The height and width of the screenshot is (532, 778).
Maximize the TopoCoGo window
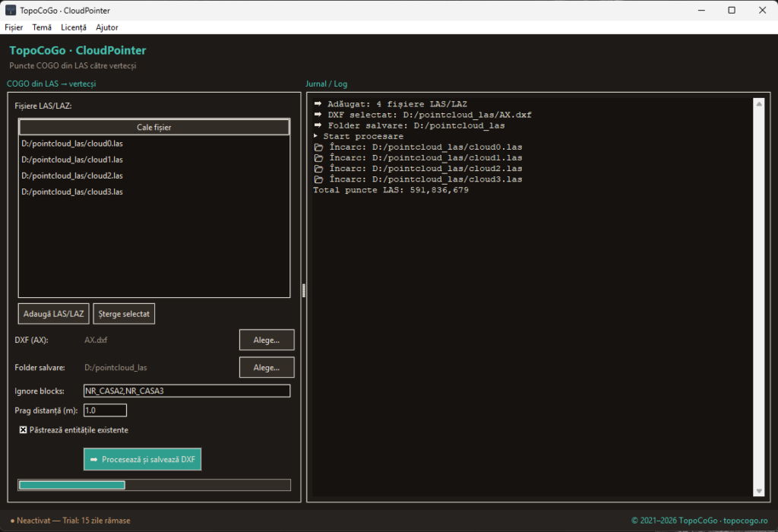(x=732, y=10)
